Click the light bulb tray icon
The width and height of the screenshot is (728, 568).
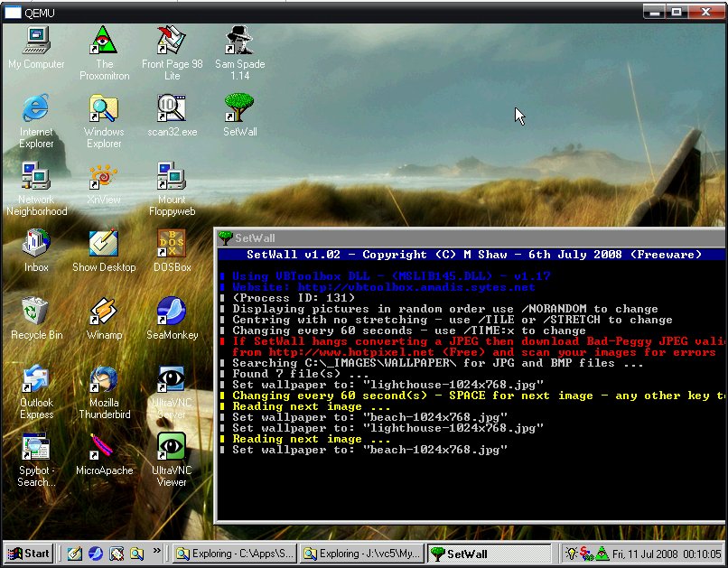tap(571, 554)
